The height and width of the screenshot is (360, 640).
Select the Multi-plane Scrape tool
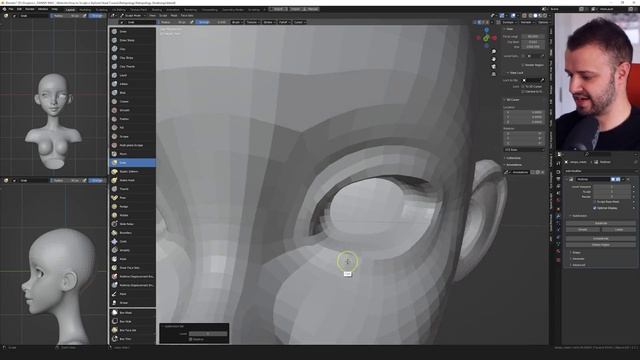pos(132,145)
